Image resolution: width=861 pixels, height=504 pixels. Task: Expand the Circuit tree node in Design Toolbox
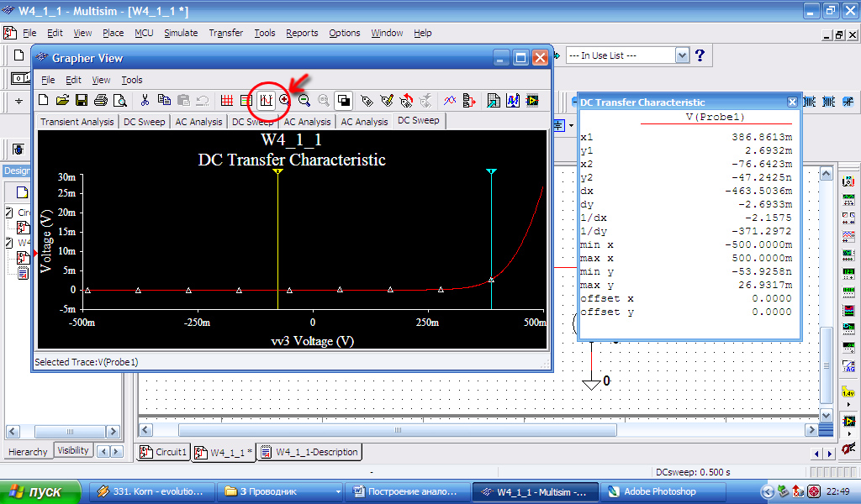click(9, 213)
